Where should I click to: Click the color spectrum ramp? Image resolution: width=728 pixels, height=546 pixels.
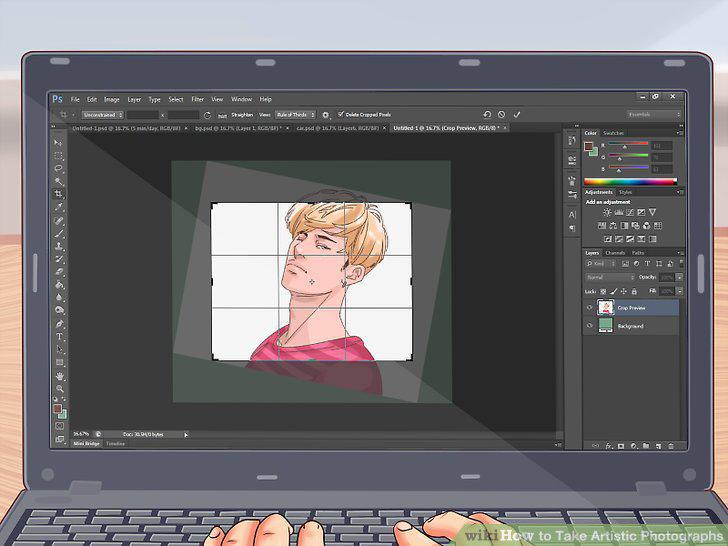(x=630, y=182)
